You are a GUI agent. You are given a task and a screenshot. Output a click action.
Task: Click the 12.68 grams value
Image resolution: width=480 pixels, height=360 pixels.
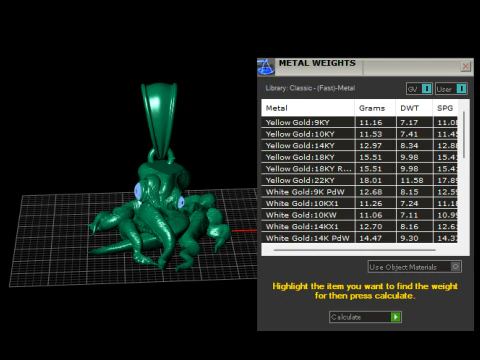click(371, 192)
